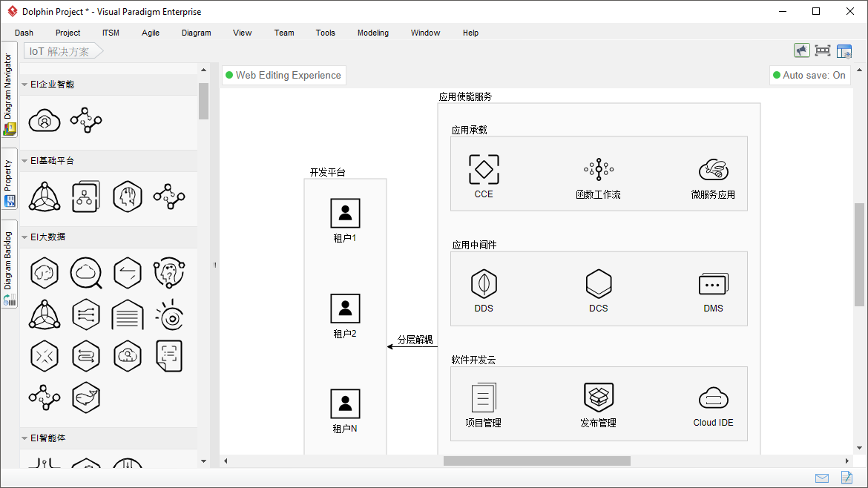868x488 pixels.
Task: Select the bracketed document shape in EI大数据
Action: point(169,356)
